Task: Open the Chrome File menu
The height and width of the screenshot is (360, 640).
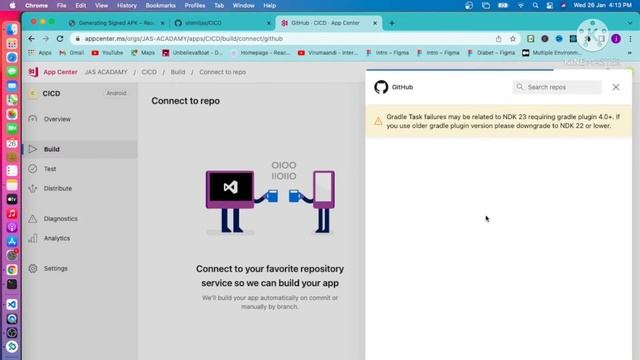Action: [x=62, y=6]
